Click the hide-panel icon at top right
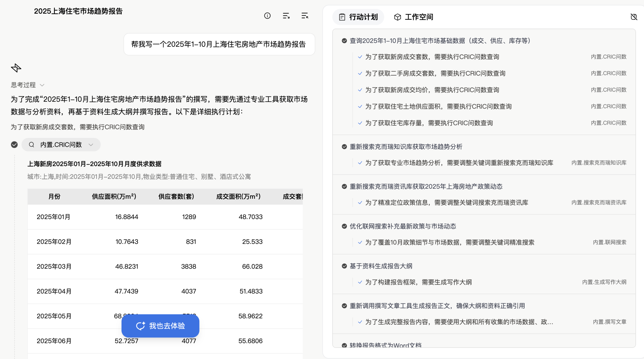The image size is (644, 359). (634, 17)
